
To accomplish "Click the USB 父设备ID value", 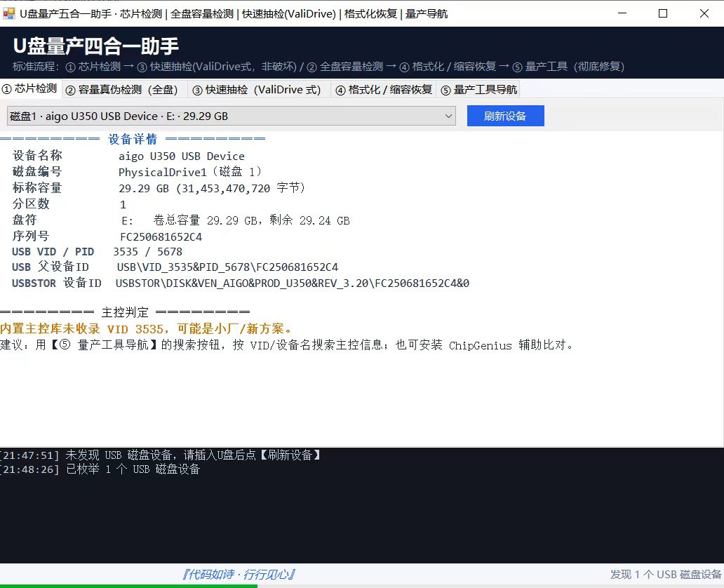I will pyautogui.click(x=227, y=267).
